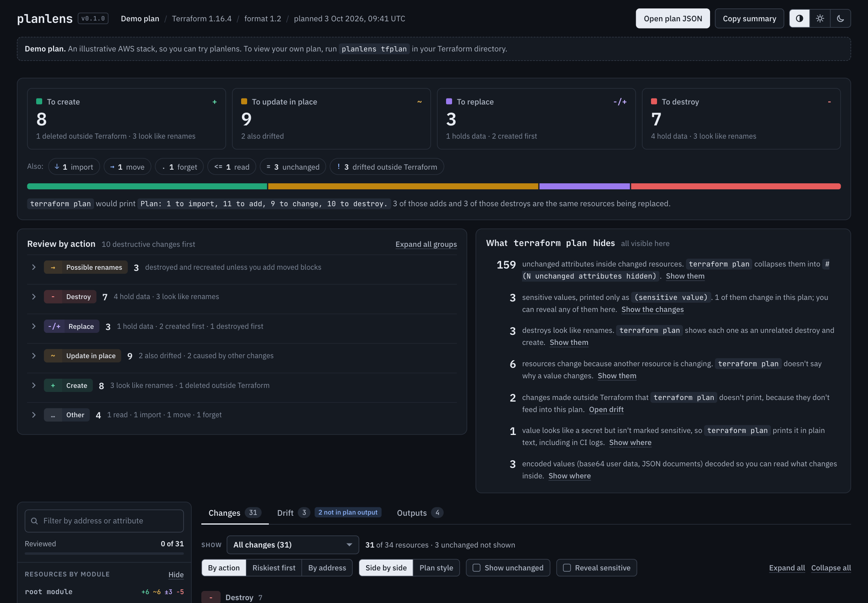The height and width of the screenshot is (603, 868).
Task: Click the drifted outside Terraform chip
Action: point(387,167)
